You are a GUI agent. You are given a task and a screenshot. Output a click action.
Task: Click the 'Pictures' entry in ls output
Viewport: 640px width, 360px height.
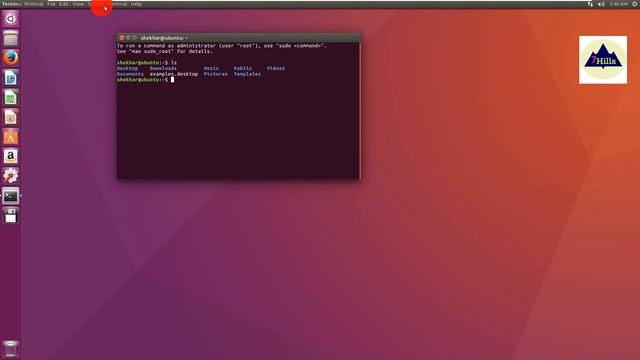coord(216,74)
